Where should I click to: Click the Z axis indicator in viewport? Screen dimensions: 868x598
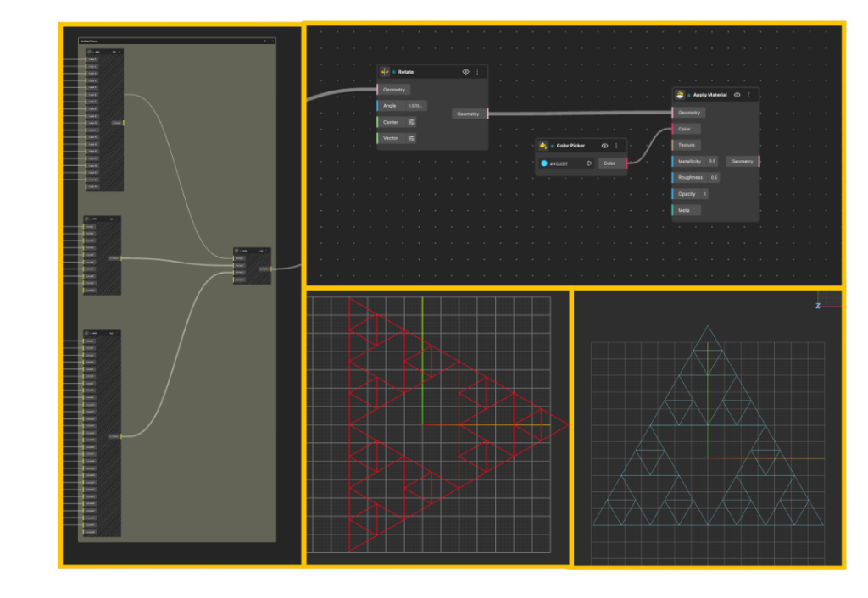pos(818,306)
